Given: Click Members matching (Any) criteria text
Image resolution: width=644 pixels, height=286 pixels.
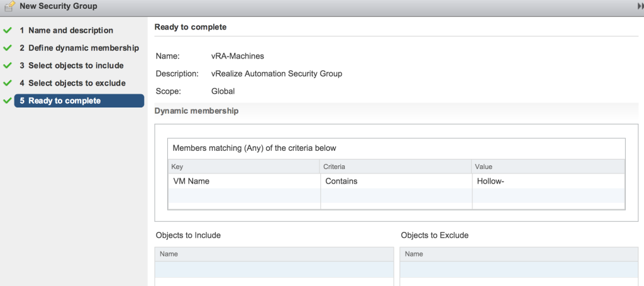Looking at the screenshot, I should (254, 148).
